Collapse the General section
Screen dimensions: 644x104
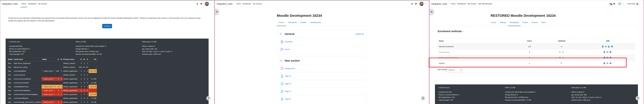pyautogui.click(x=281, y=34)
